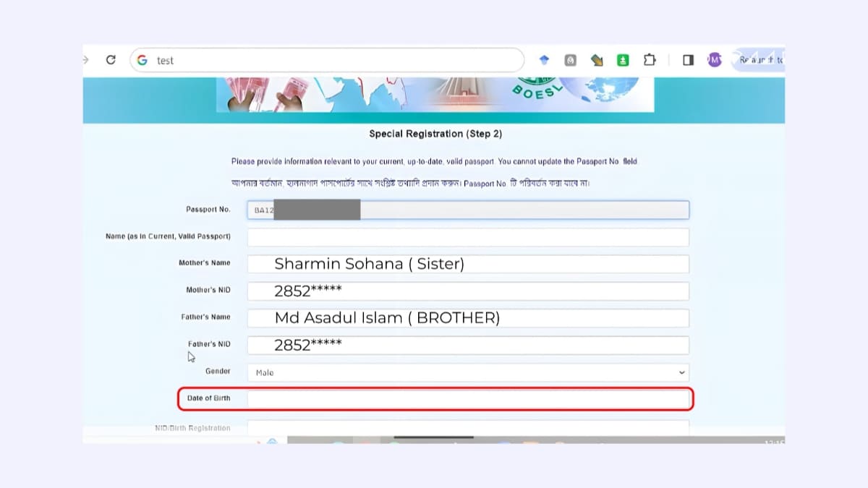The image size is (868, 488).
Task: Click the Mother's Name field showing Sharmin Sohana
Action: click(x=467, y=264)
